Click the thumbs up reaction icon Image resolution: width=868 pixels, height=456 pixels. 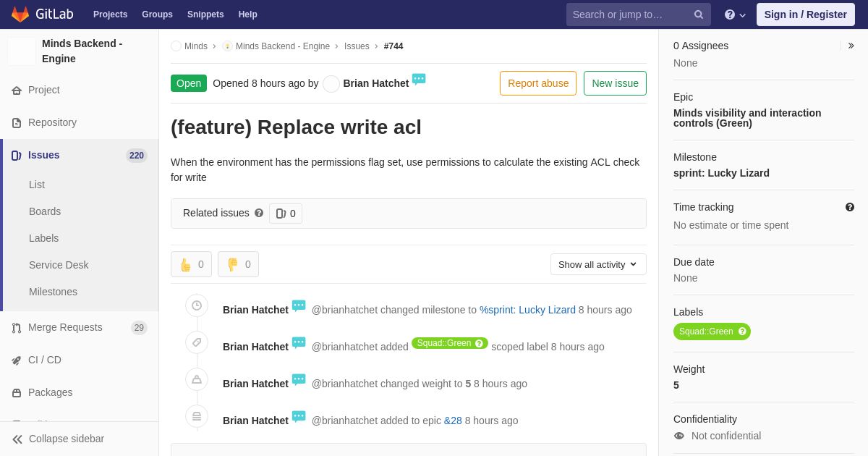click(x=186, y=265)
